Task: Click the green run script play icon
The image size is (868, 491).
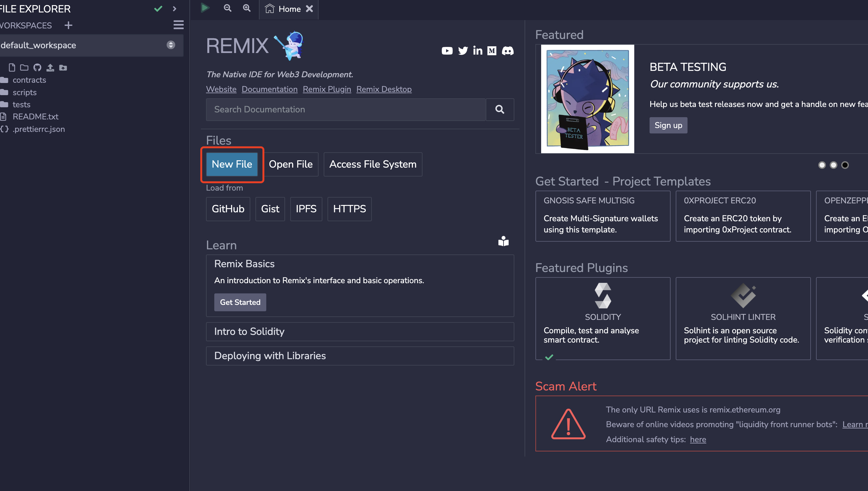Action: (205, 8)
